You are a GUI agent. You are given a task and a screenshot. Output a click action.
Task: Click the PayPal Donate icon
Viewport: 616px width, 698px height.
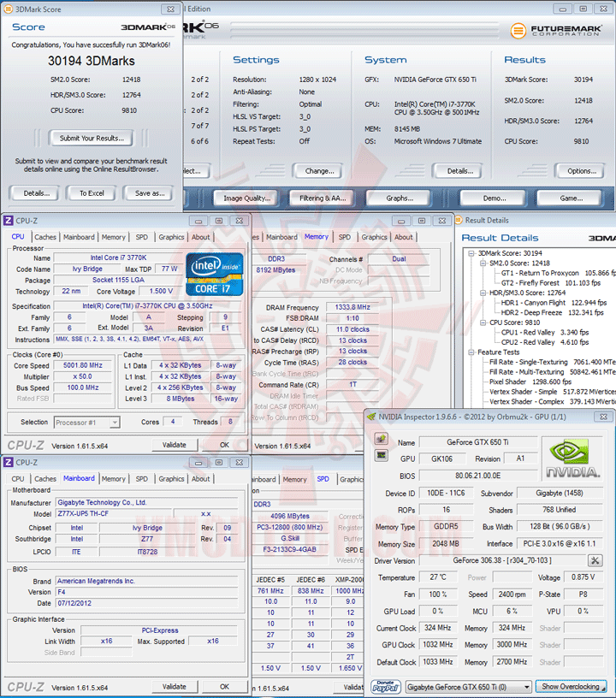pos(386,686)
